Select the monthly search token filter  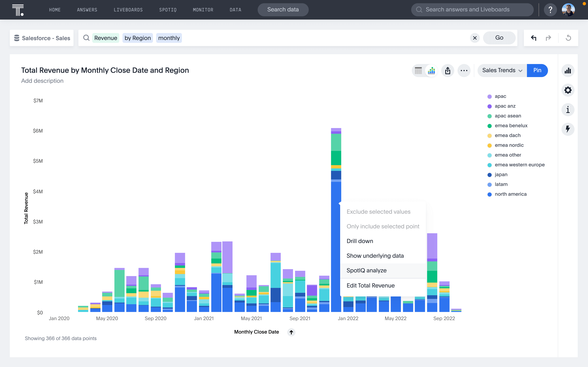pos(169,38)
